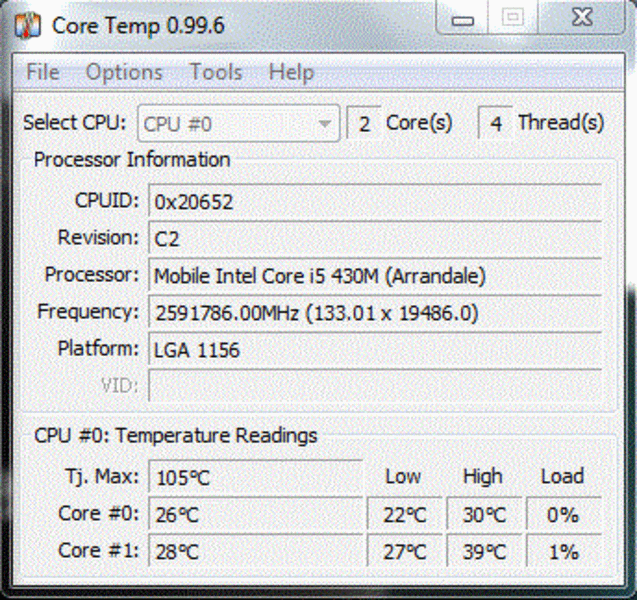Click Core #0 low temperature 22°C

(x=405, y=514)
